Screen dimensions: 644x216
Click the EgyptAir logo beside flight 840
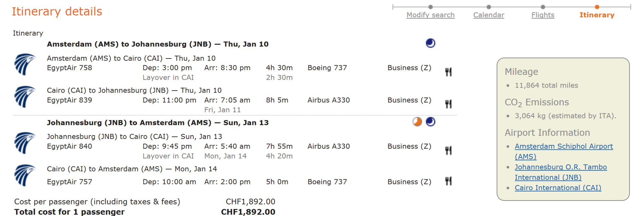(24, 143)
